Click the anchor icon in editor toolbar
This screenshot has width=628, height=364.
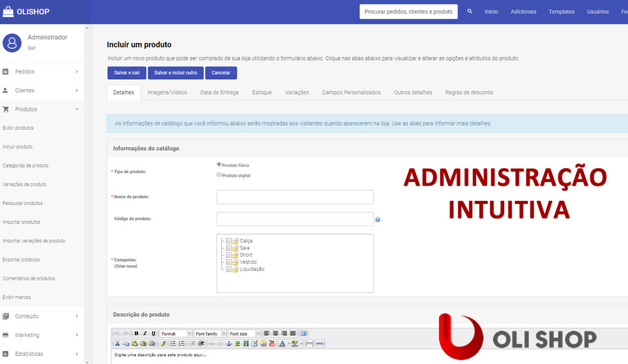pos(229,343)
